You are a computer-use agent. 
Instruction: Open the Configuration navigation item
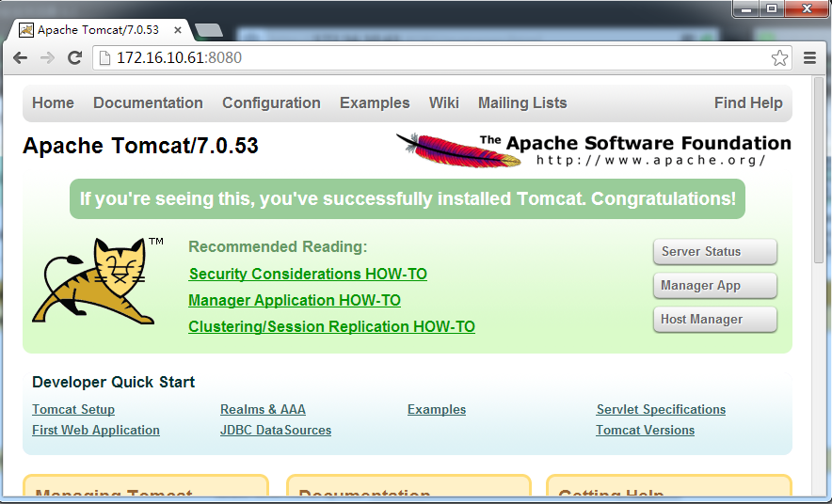[x=271, y=102]
